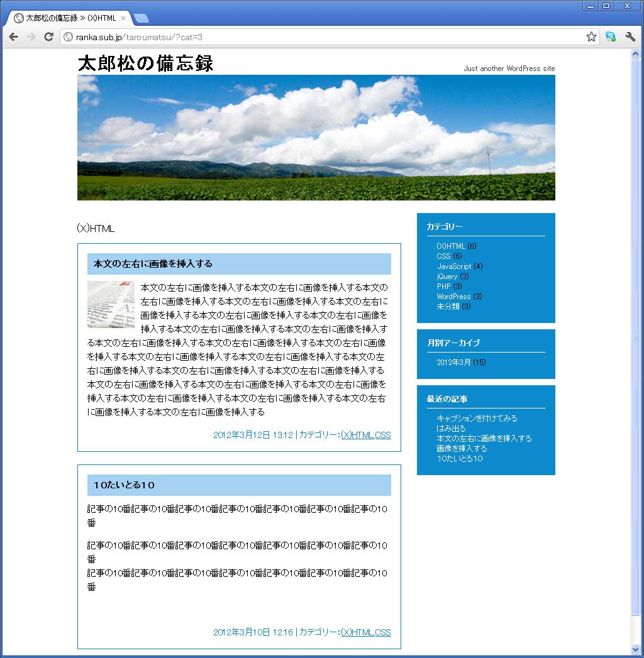The width and height of the screenshot is (644, 658).
Task: Click the scrollbar up arrow
Action: click(635, 53)
